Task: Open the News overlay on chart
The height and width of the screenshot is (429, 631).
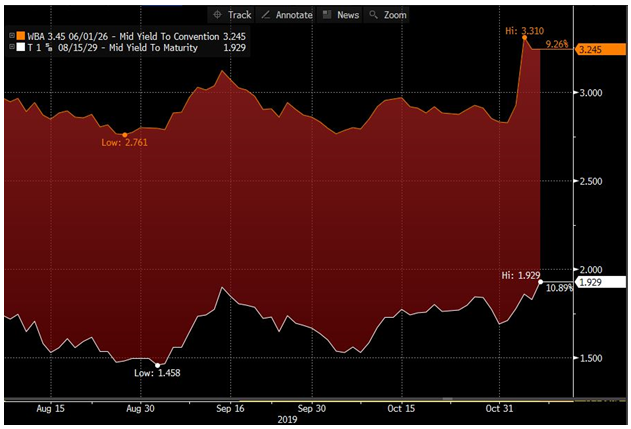Action: click(340, 15)
